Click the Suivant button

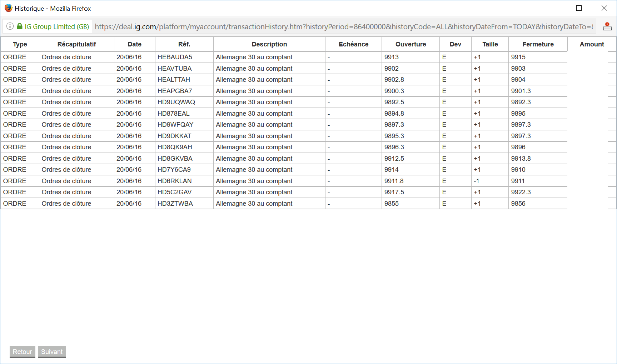tap(52, 352)
